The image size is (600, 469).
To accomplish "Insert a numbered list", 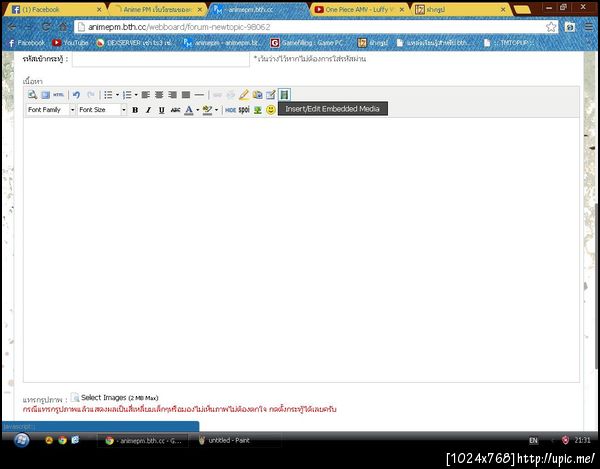I will [127, 95].
